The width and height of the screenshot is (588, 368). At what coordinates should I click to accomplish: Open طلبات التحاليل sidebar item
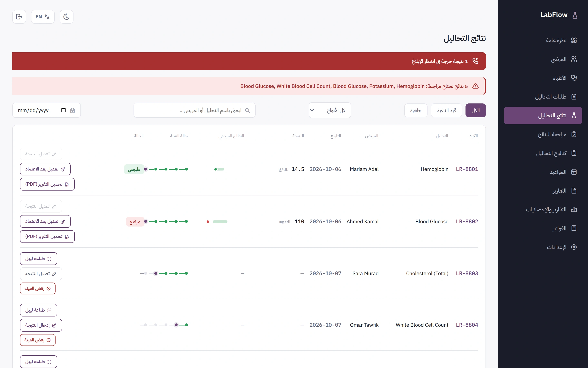[543, 97]
